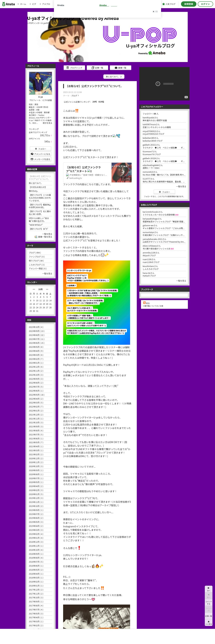Open archive 2019年12月 ( 3 )
Screen dimensions: 215x644
click(36, 498)
